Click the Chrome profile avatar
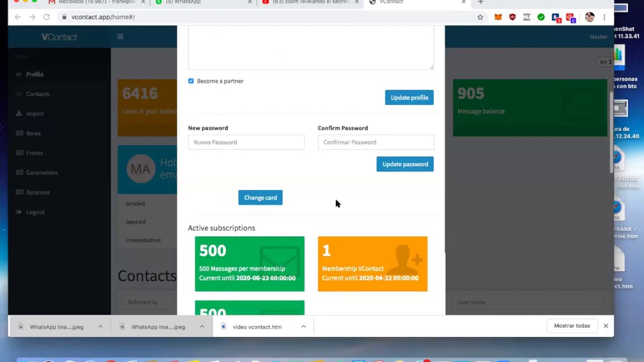The image size is (644, 362). [x=590, y=17]
